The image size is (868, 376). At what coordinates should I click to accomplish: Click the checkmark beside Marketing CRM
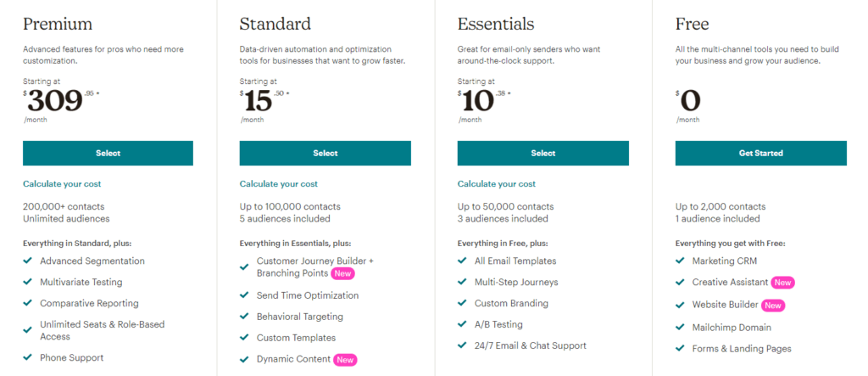[680, 261]
